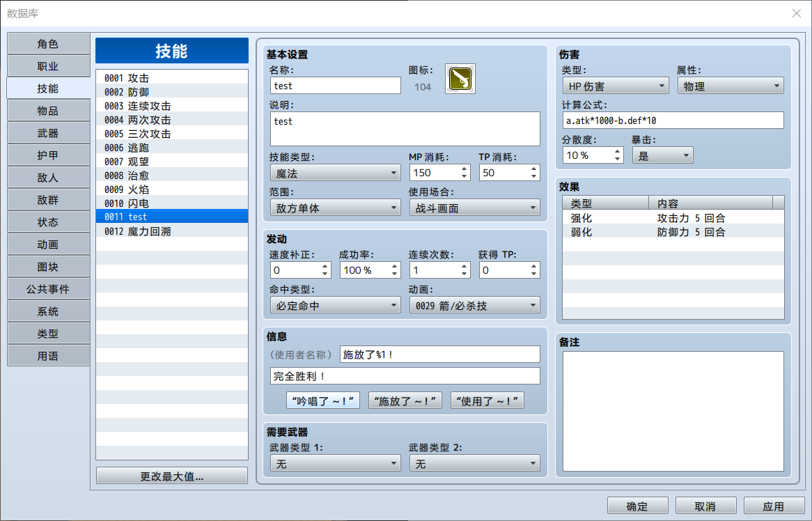
Task: Open the 公共事件 tab
Action: [48, 289]
